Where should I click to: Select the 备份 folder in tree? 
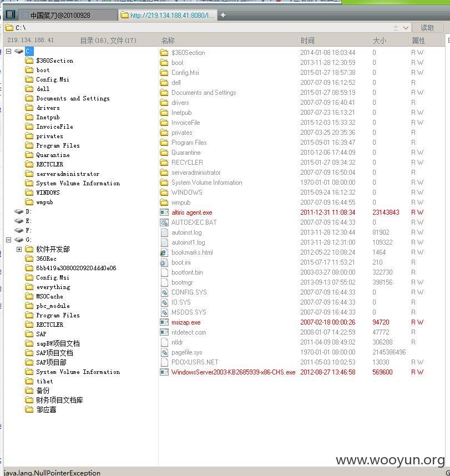point(43,391)
